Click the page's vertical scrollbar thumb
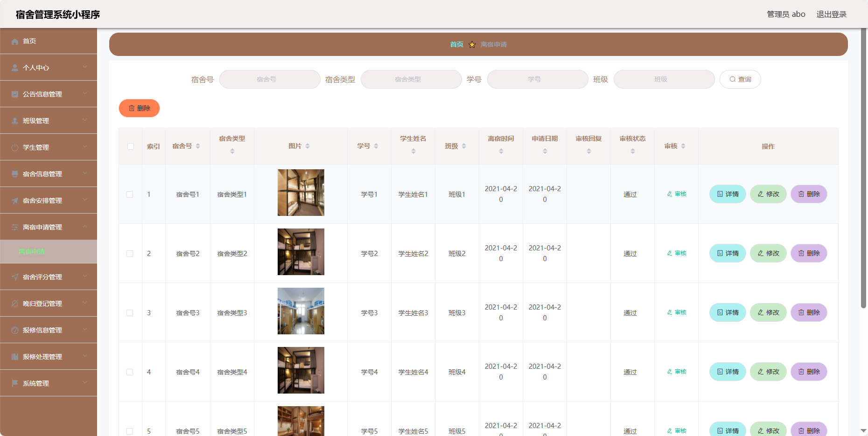The width and height of the screenshot is (868, 436). (864, 168)
